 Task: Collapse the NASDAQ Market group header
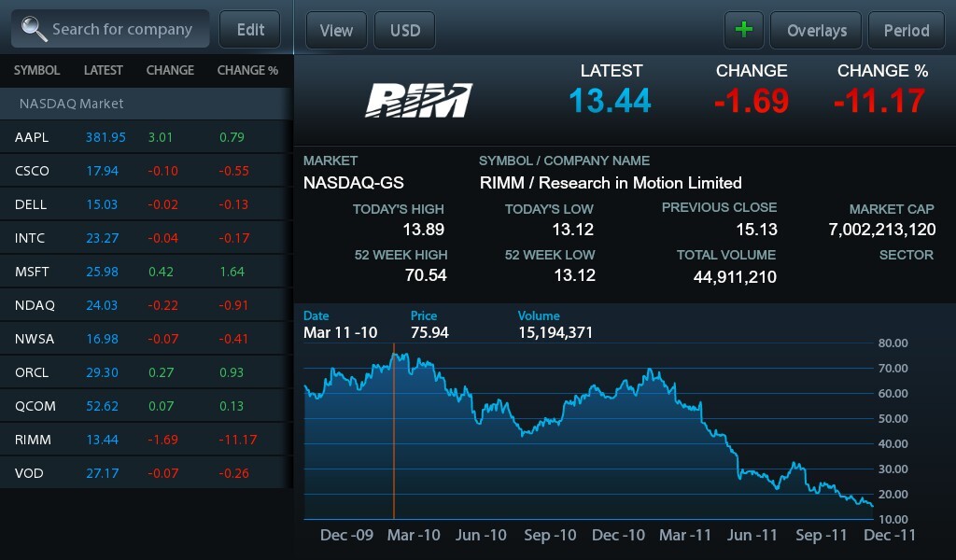tap(146, 104)
